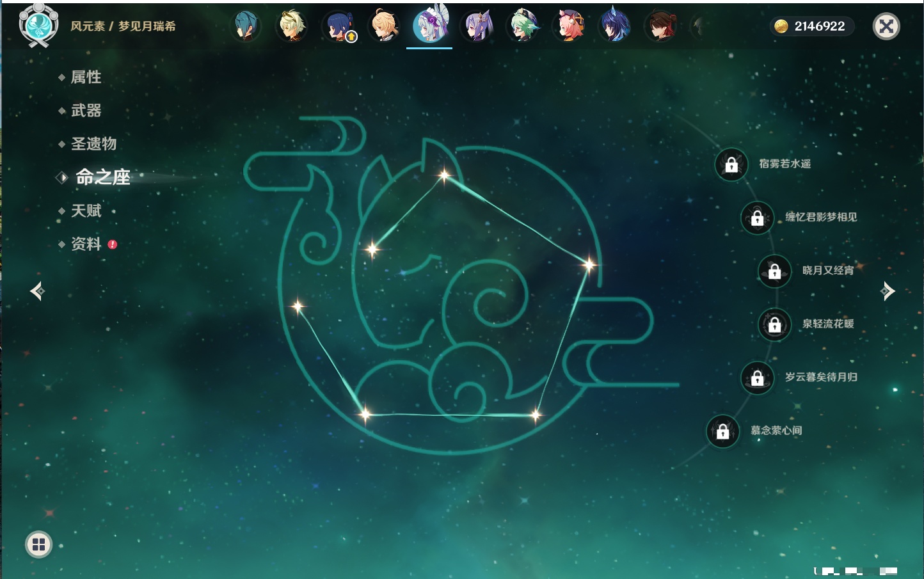Image resolution: width=924 pixels, height=579 pixels.
Task: Close the character screen with X
Action: (x=886, y=26)
